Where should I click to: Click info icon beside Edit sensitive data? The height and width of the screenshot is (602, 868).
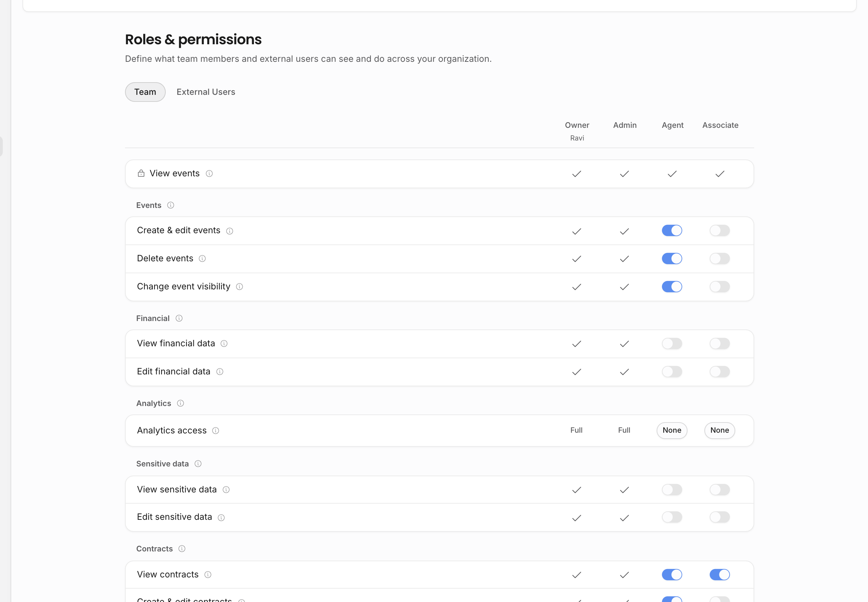click(221, 517)
